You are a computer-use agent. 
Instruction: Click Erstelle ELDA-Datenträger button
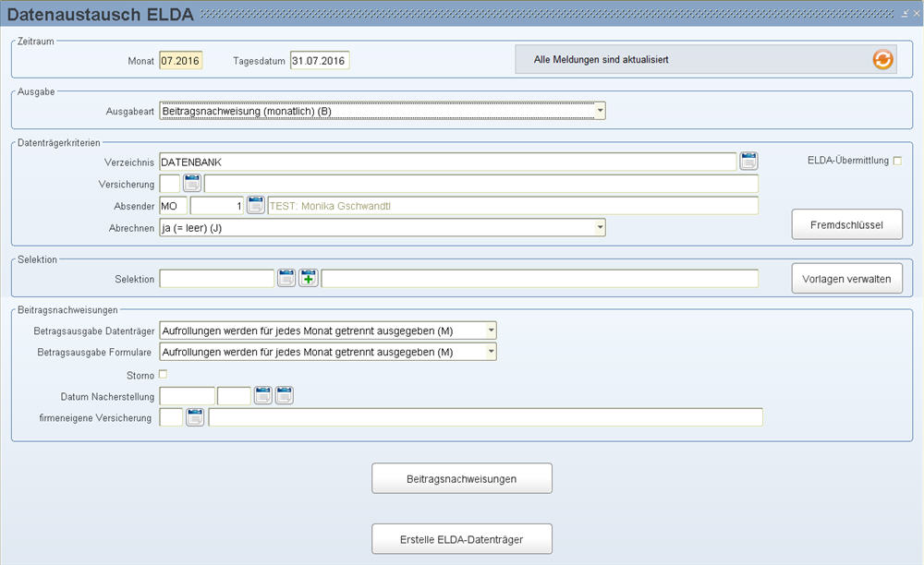coord(461,539)
